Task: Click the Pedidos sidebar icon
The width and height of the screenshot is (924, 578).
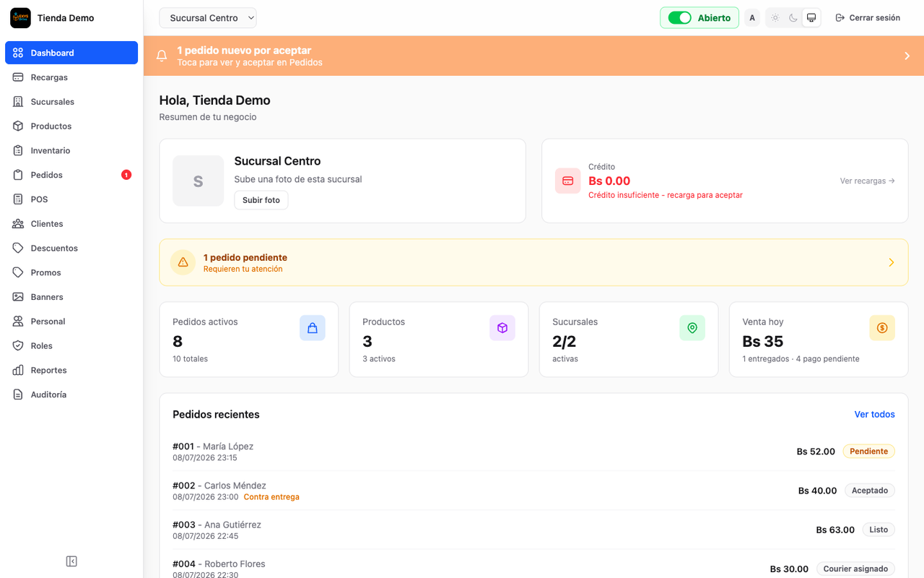Action: point(18,175)
